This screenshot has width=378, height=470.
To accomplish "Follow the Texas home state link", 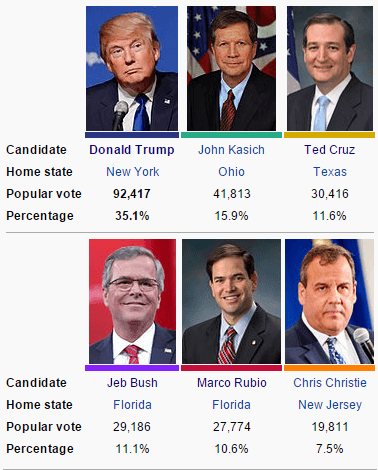I will point(330,172).
